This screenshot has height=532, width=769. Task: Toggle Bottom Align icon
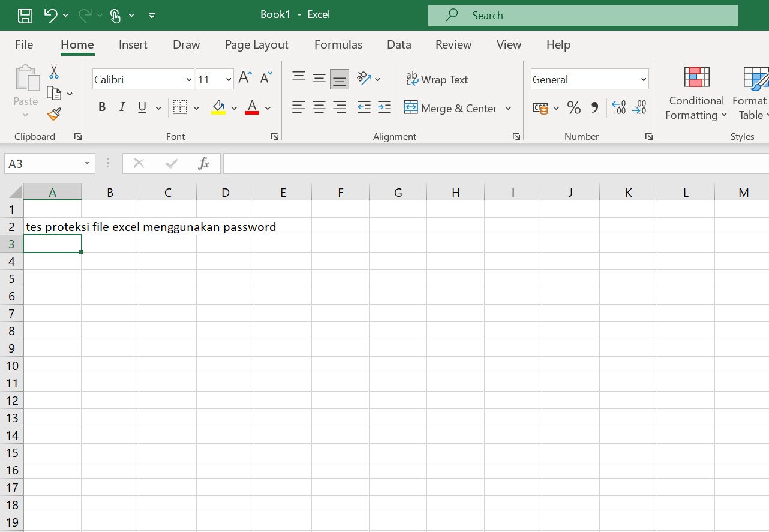point(340,79)
